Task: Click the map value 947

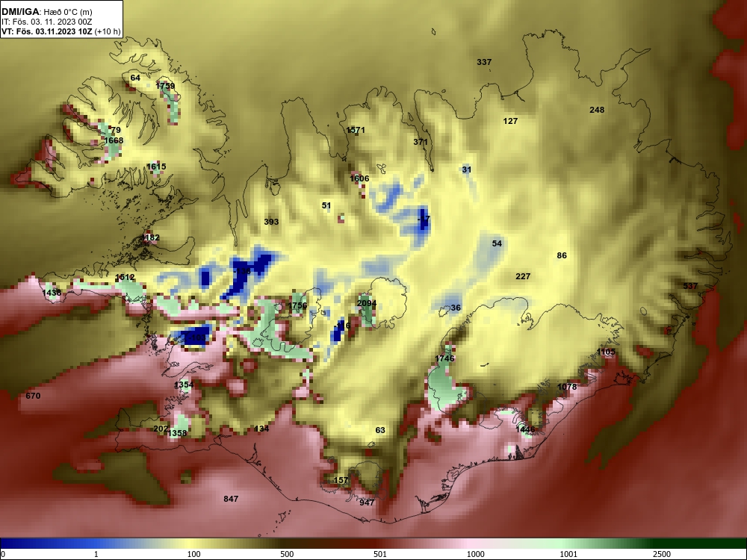Action: click(x=367, y=503)
